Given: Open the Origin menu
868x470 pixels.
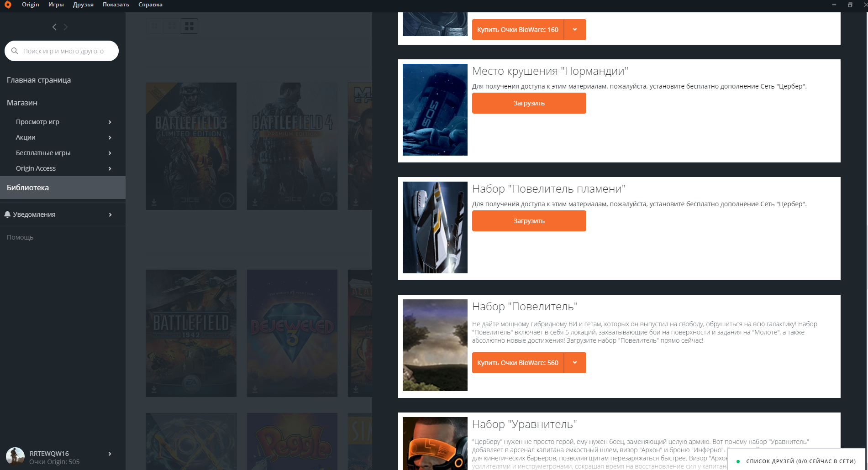Looking at the screenshot, I should [31, 5].
